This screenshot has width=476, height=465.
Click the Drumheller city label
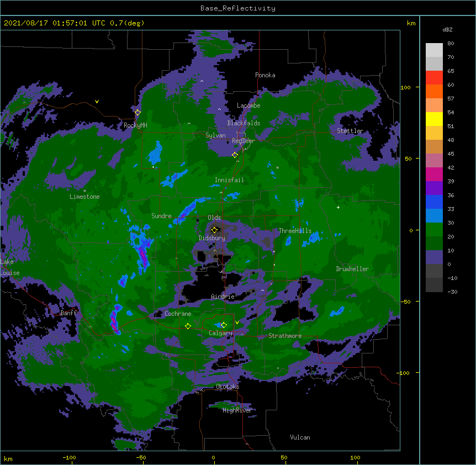[352, 269]
